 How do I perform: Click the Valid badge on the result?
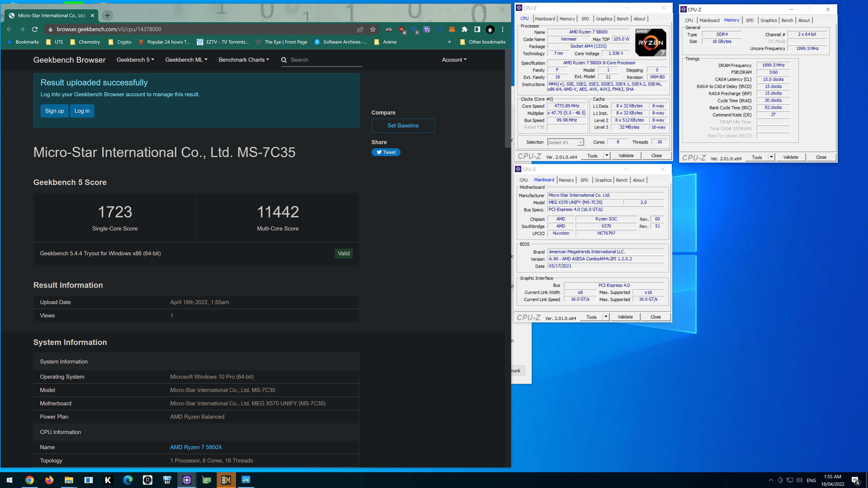point(343,253)
